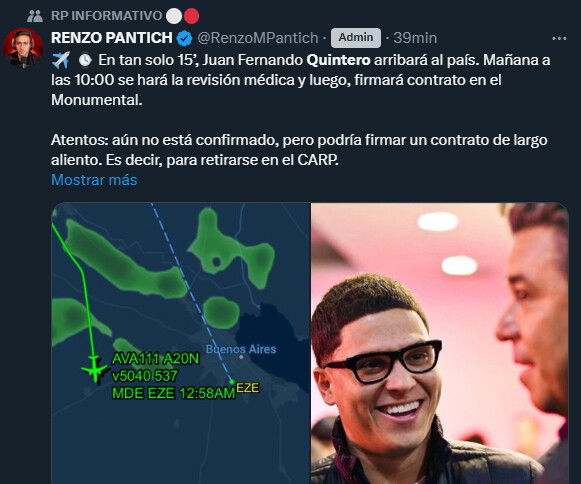The width and height of the screenshot is (581, 484).
Task: Open the three-dots more options menu
Action: [559, 38]
